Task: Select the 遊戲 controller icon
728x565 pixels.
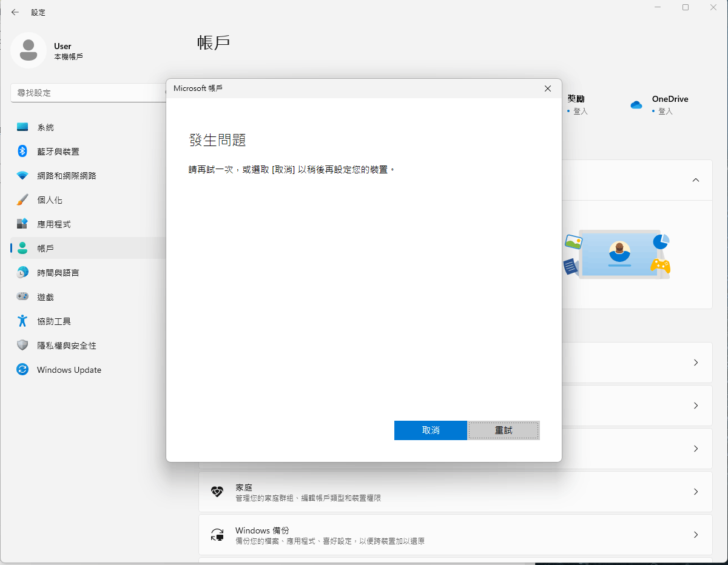Action: 22,297
